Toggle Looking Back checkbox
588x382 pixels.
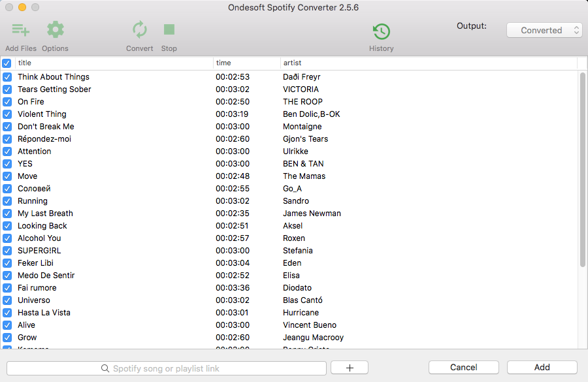click(x=7, y=226)
